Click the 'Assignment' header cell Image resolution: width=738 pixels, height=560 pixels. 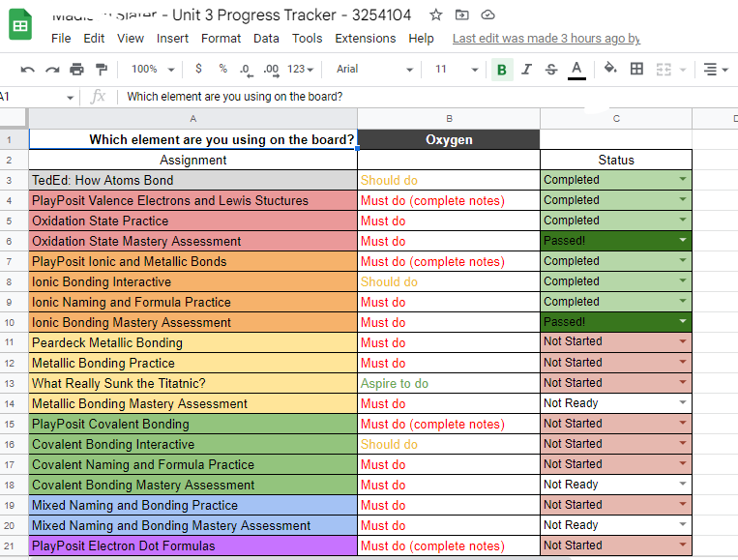(x=193, y=160)
